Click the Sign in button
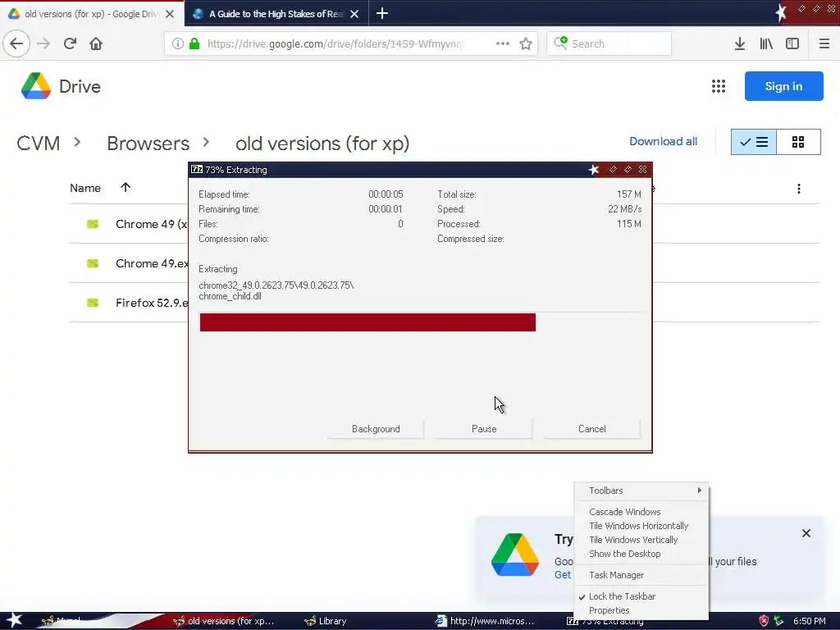 pyautogui.click(x=783, y=86)
